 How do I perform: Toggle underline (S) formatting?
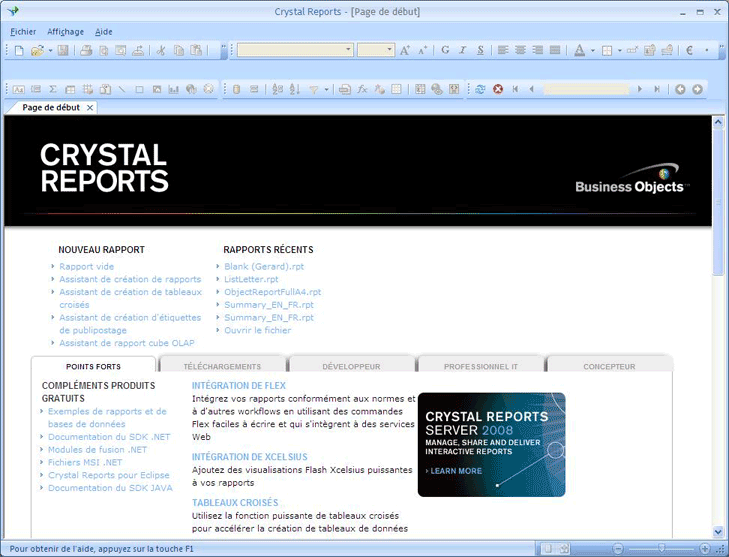coord(480,50)
